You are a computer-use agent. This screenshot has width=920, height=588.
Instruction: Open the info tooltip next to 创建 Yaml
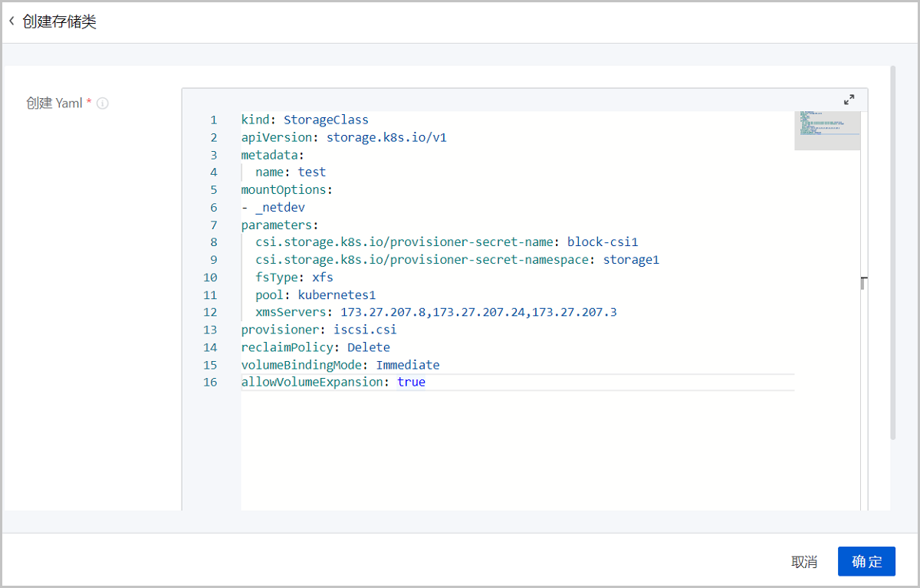102,103
